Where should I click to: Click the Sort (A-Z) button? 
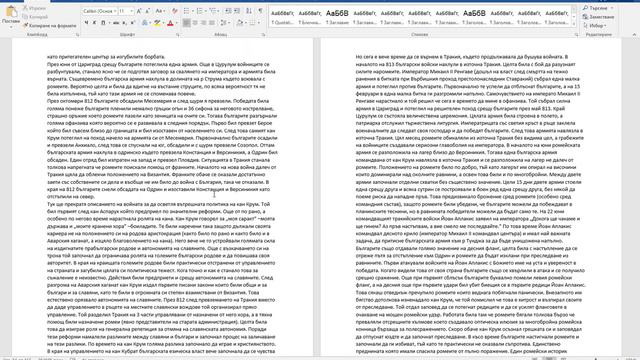click(x=249, y=11)
